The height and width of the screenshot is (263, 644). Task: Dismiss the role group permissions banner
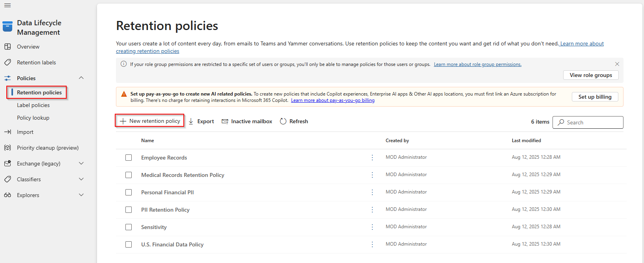[x=617, y=64]
